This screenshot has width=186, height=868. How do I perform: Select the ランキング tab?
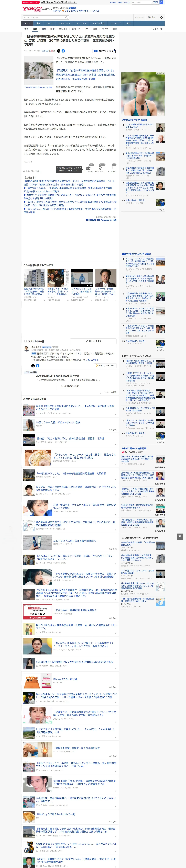coord(116,23)
